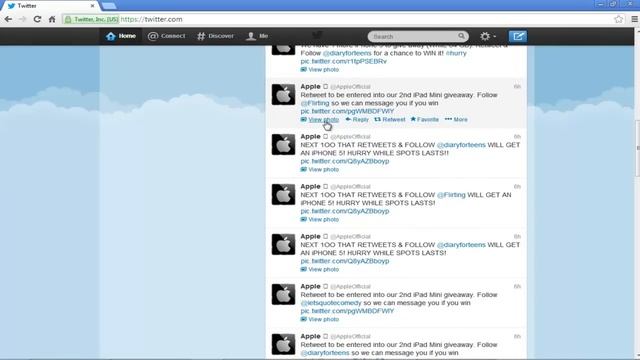The height and width of the screenshot is (360, 640).
Task: Retweet the @Flirting iPad Mini tweet
Action: click(390, 120)
